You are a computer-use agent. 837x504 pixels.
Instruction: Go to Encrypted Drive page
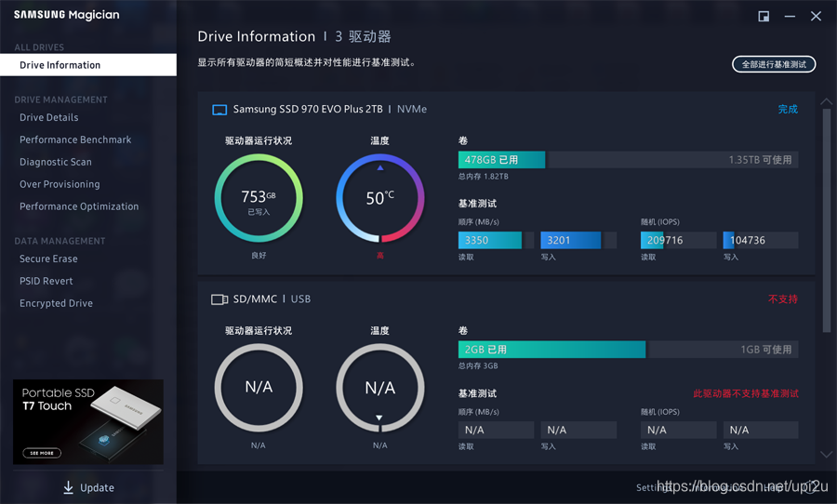tap(56, 303)
